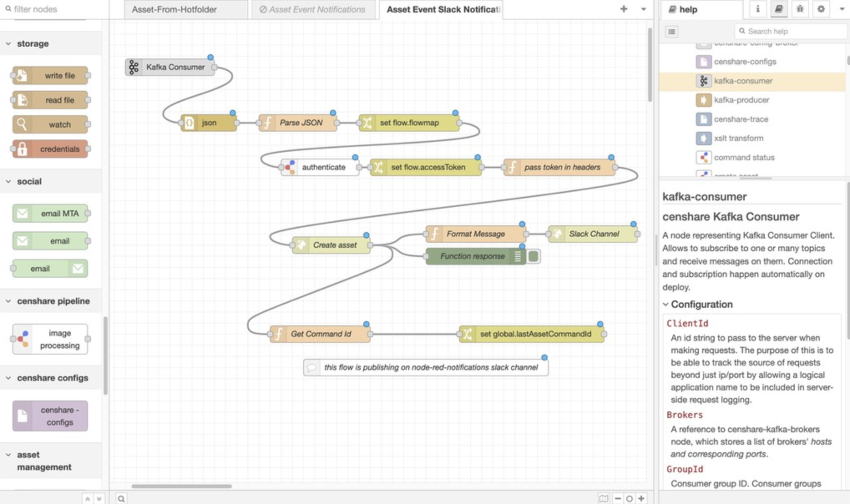Switch to the Asset-From-Hotfolder flow tab
This screenshot has height=504, width=850.
point(186,10)
